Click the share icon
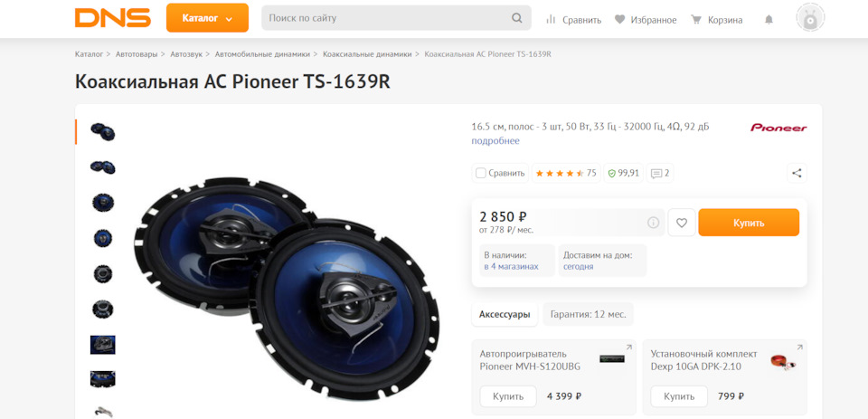Screen dimensions: 868x419 pos(797,173)
